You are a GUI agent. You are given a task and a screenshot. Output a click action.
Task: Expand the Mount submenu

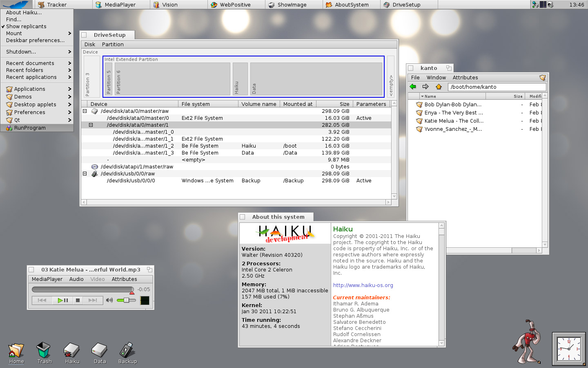pyautogui.click(x=37, y=34)
